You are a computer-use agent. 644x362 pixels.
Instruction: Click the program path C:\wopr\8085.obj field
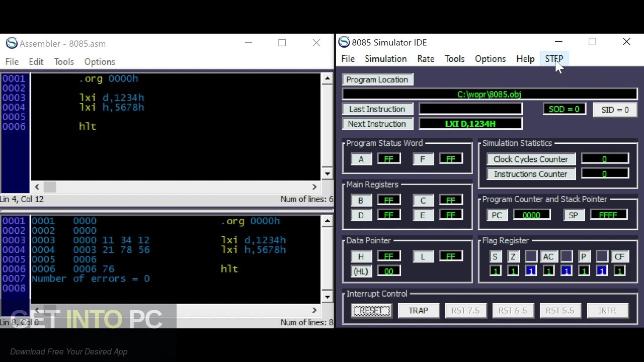pos(490,94)
